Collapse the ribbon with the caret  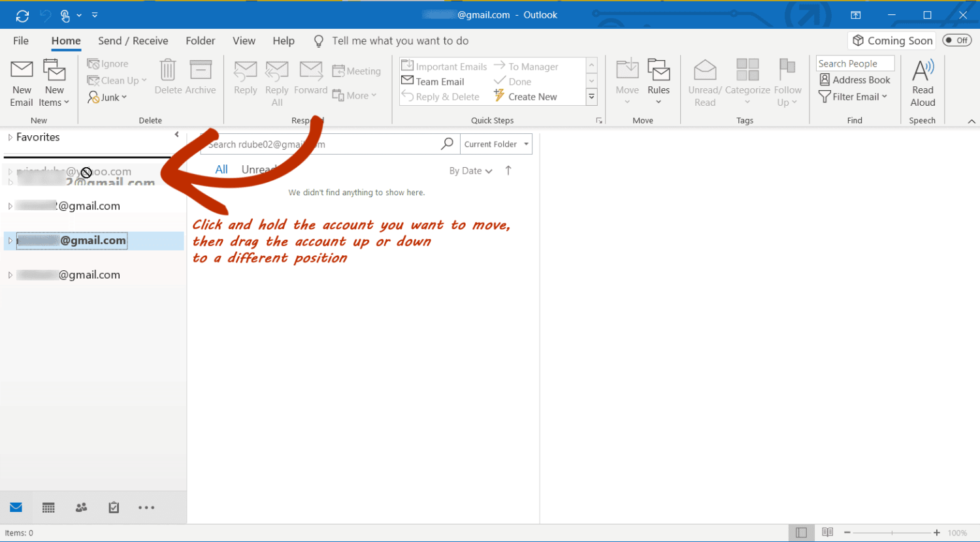972,121
